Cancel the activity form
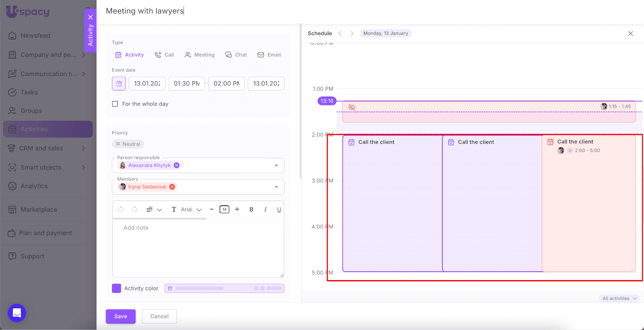644x330 pixels. pos(159,316)
